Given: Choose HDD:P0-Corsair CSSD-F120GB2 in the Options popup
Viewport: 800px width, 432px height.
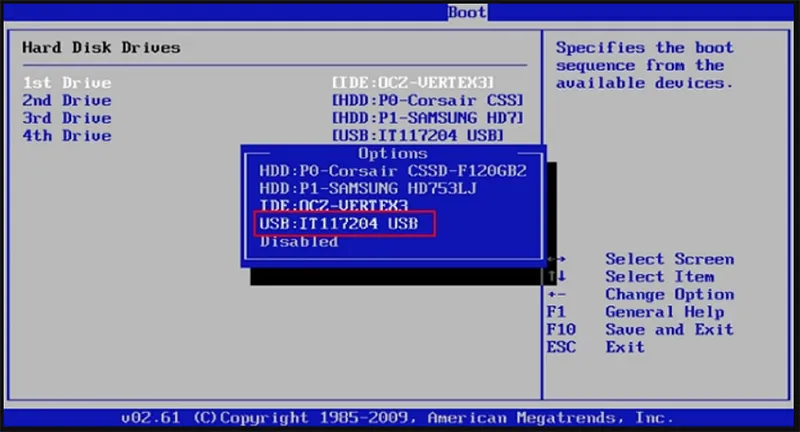Looking at the screenshot, I should point(393,171).
